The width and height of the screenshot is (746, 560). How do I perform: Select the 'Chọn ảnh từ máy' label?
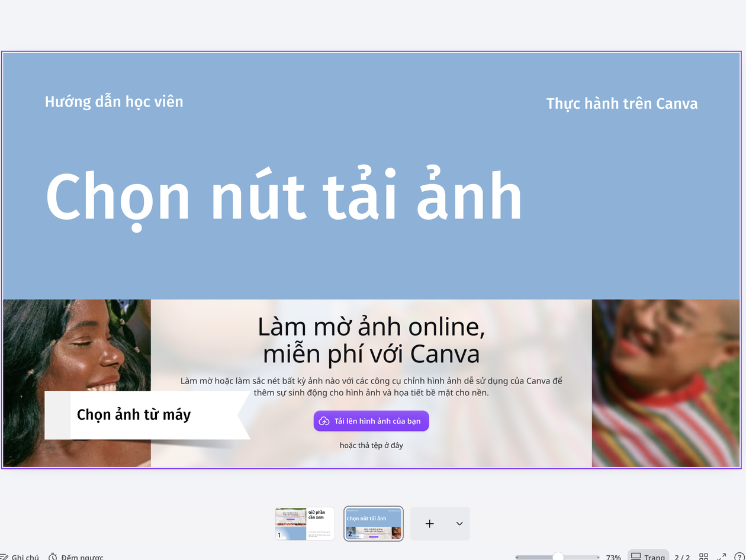(134, 414)
